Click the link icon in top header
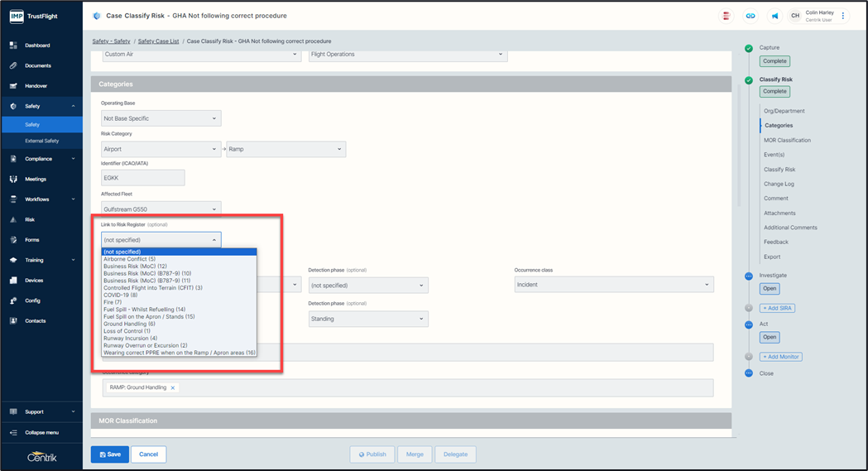The image size is (868, 471). (751, 16)
